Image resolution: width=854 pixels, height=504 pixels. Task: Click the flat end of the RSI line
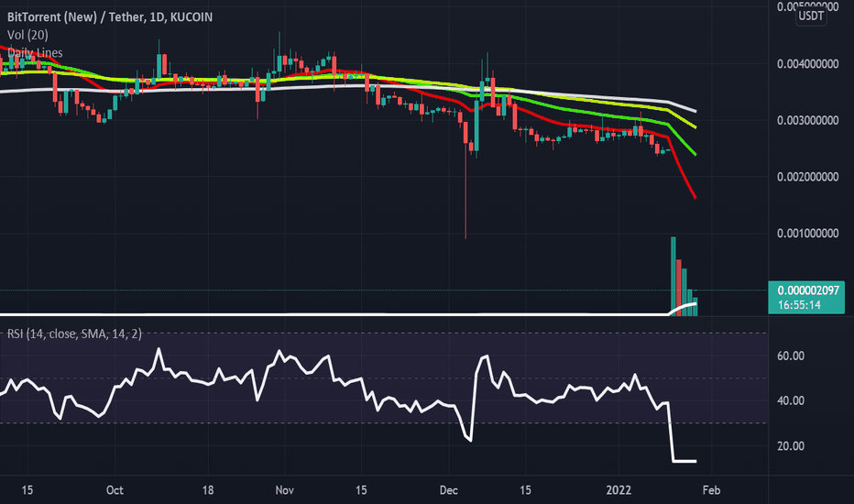[684, 462]
